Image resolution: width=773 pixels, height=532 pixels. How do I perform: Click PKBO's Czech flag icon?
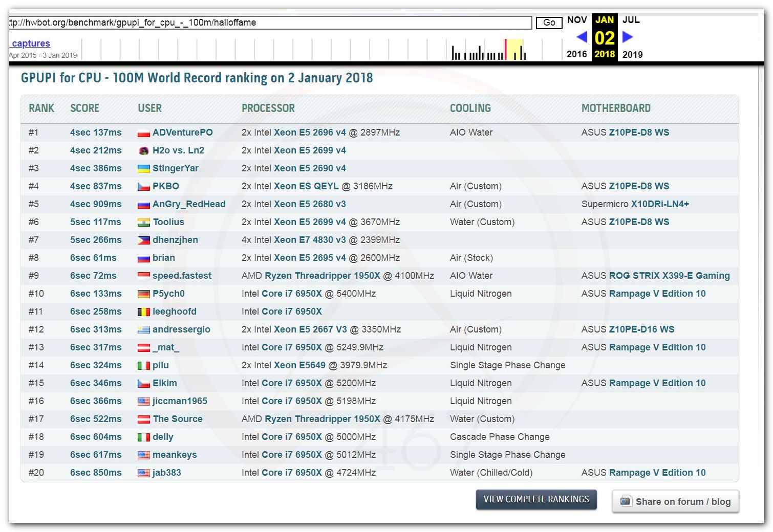pos(144,187)
